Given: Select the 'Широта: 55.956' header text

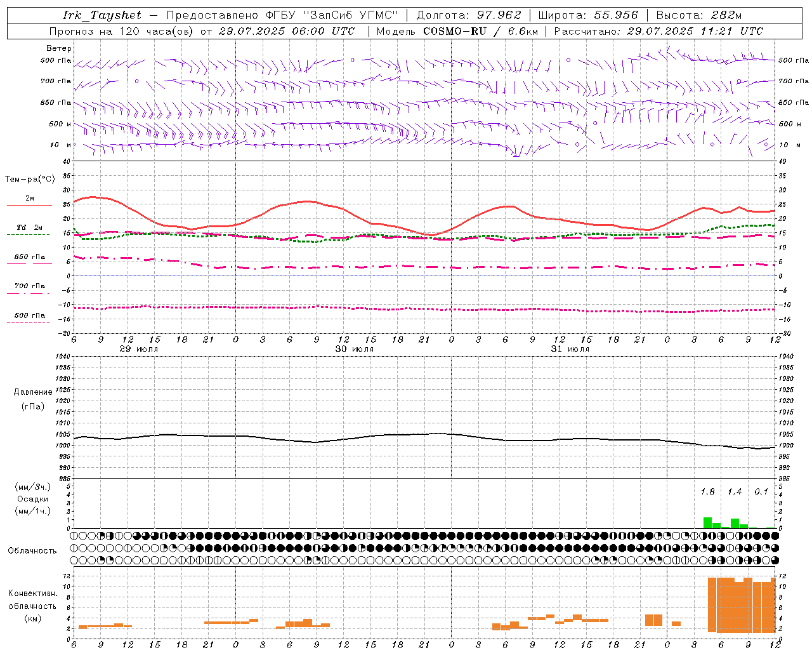Looking at the screenshot, I should coord(588,15).
